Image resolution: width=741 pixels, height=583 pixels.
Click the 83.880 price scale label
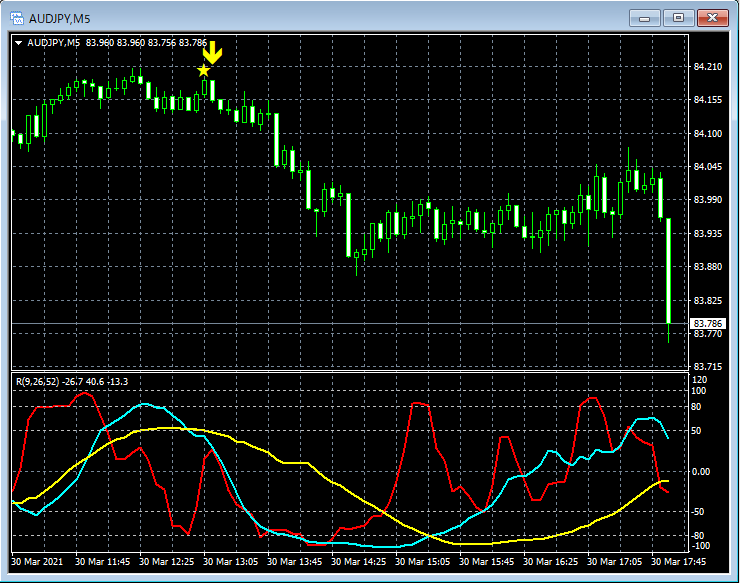tap(708, 267)
